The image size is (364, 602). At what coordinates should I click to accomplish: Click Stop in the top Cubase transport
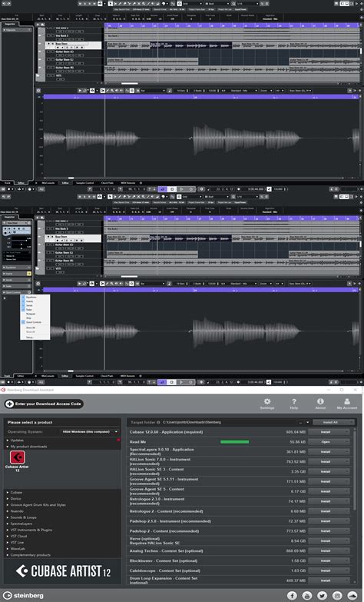tap(172, 189)
